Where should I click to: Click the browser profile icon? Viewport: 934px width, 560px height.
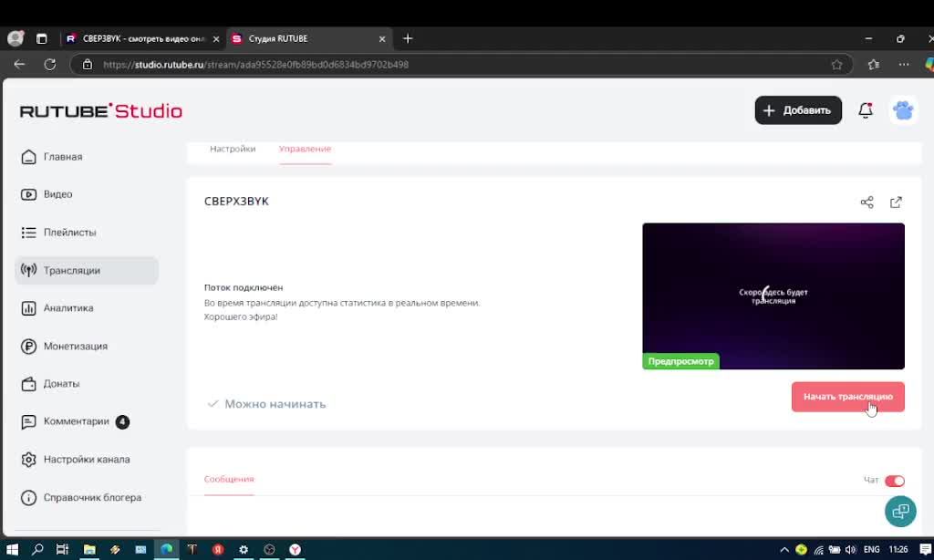coord(16,38)
